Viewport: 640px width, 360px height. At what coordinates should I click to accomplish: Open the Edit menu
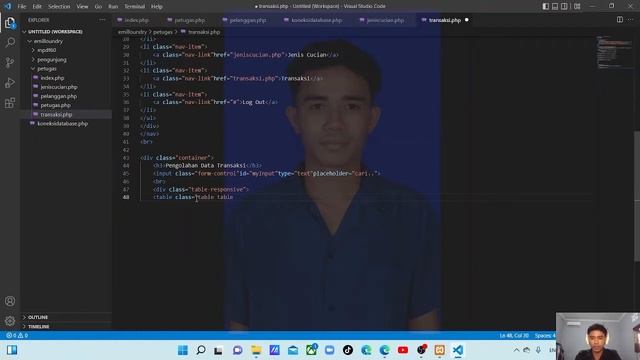pos(37,7)
